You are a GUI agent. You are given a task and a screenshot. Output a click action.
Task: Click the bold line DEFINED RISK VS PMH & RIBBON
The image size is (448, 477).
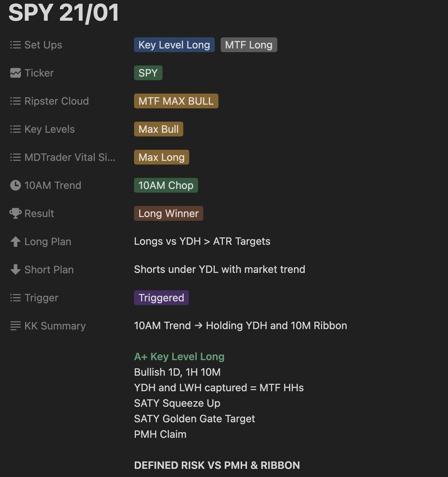(x=217, y=465)
